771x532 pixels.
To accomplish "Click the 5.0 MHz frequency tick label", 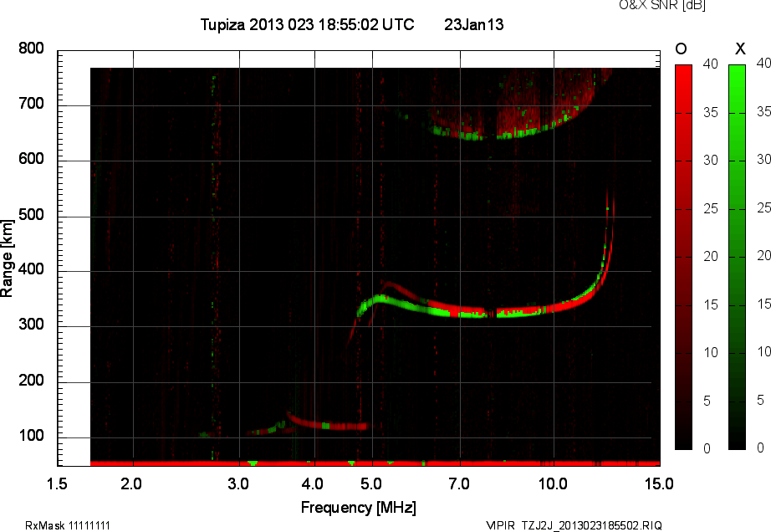I will [x=371, y=483].
